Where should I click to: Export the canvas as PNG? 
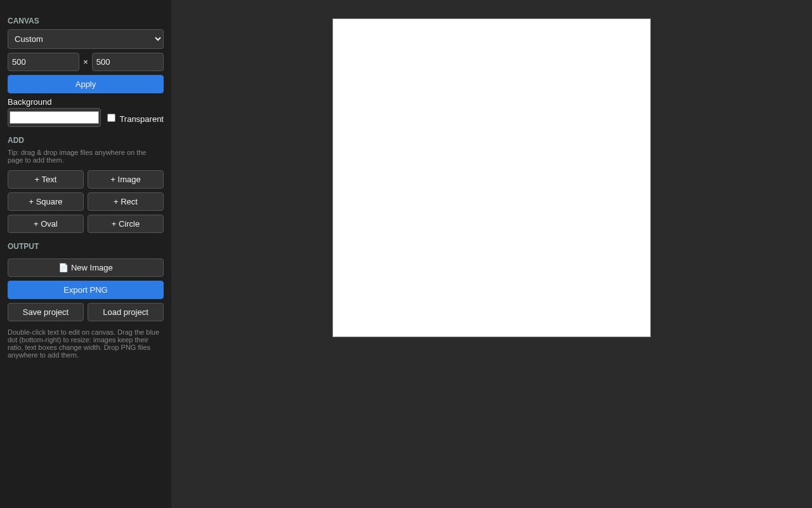(x=86, y=290)
